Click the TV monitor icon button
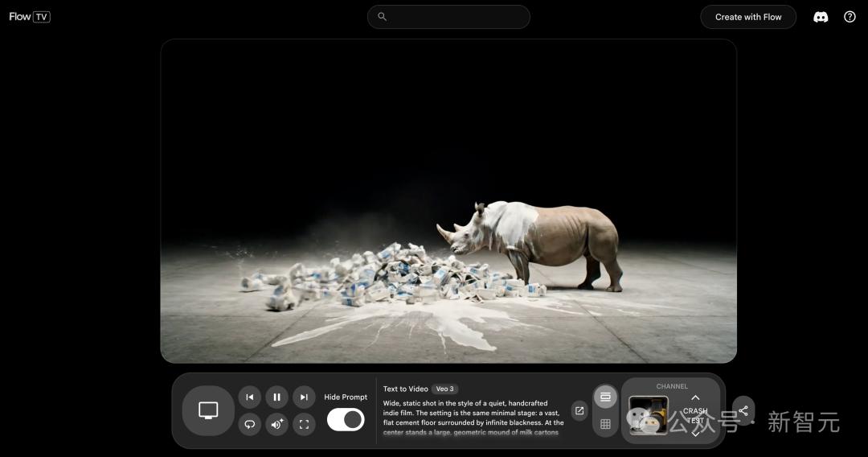Screen dimensions: 868x457 pos(208,410)
